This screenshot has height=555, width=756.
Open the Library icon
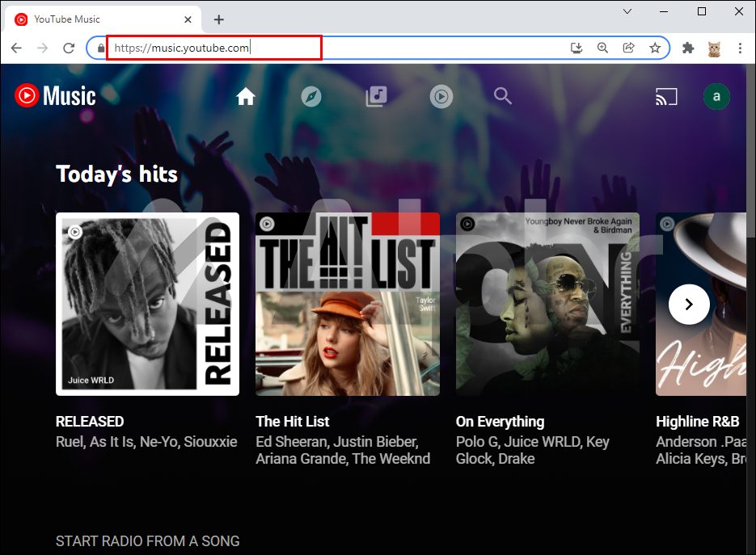click(376, 97)
